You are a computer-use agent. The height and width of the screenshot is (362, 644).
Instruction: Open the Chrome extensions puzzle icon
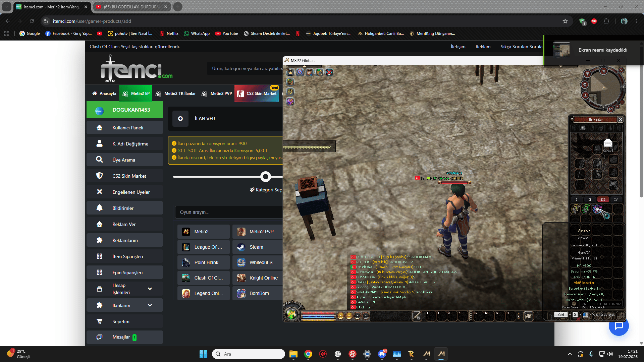(606, 21)
